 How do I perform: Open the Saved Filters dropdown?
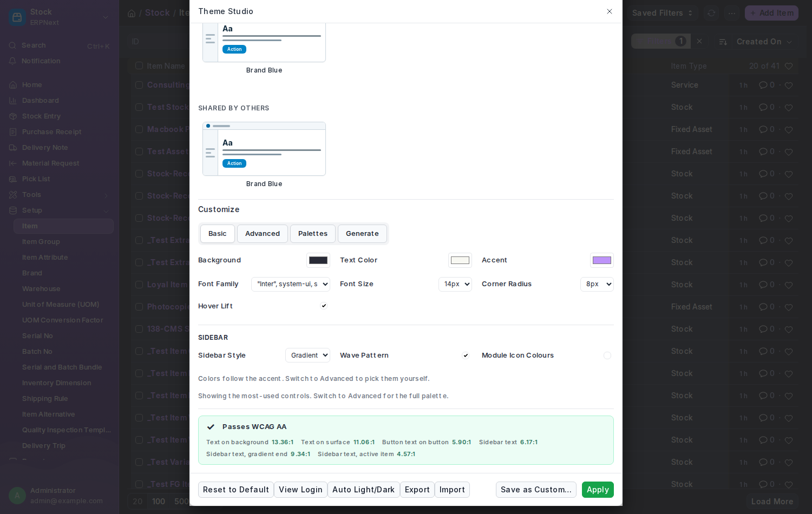663,13
